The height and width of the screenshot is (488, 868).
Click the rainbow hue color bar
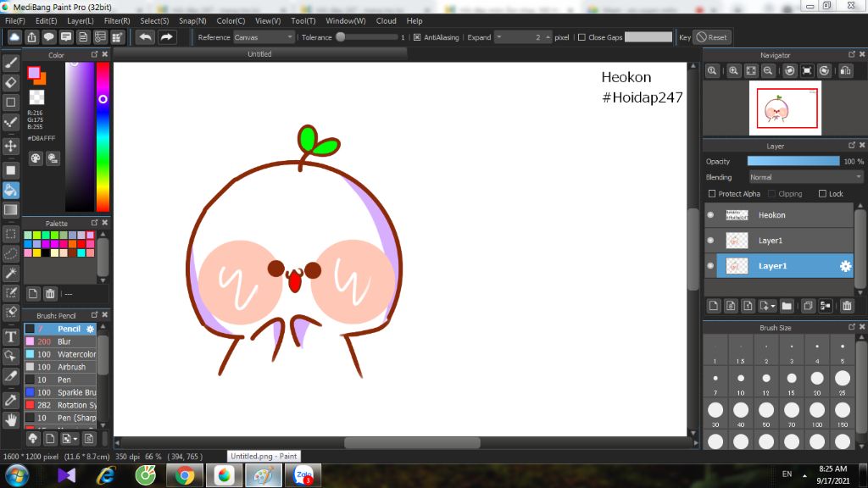(103, 136)
